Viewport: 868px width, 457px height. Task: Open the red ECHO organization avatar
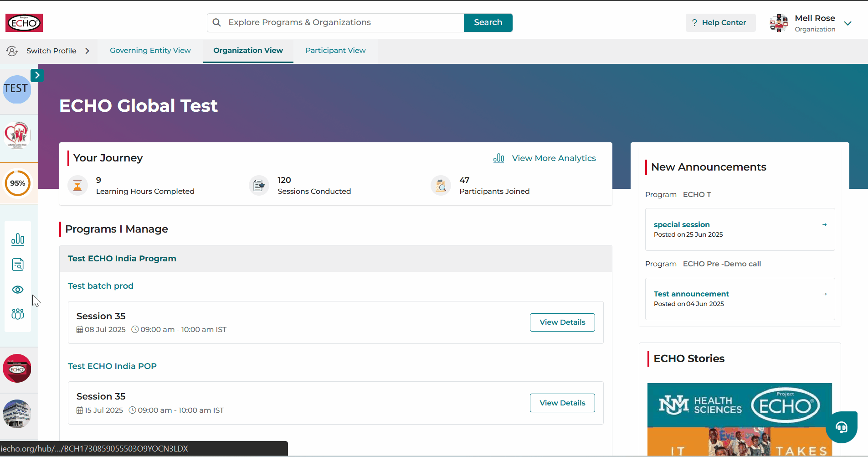point(17,369)
